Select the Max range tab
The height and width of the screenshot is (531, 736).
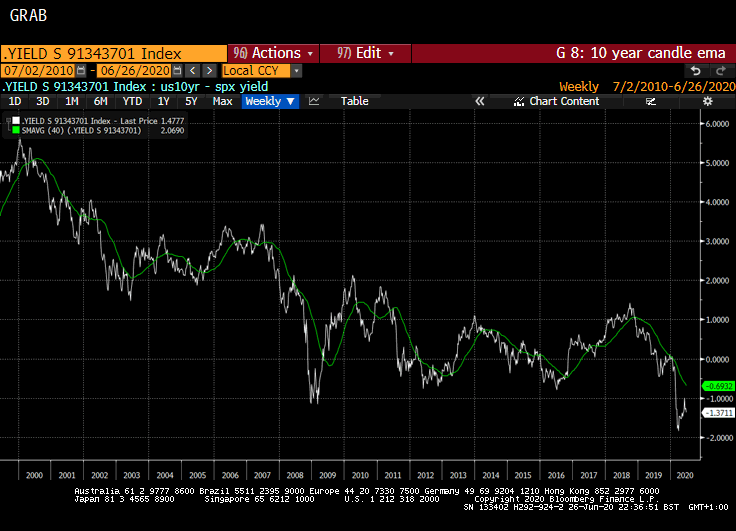pos(222,101)
